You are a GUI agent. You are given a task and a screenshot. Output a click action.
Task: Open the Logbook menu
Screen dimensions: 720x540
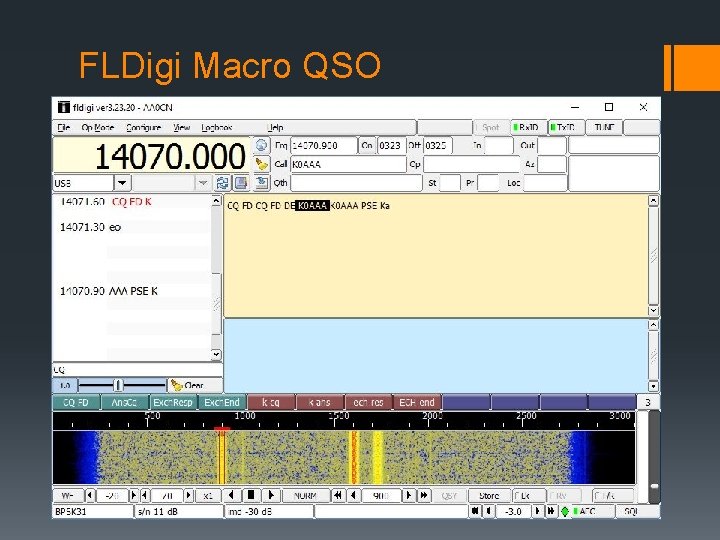(x=217, y=127)
